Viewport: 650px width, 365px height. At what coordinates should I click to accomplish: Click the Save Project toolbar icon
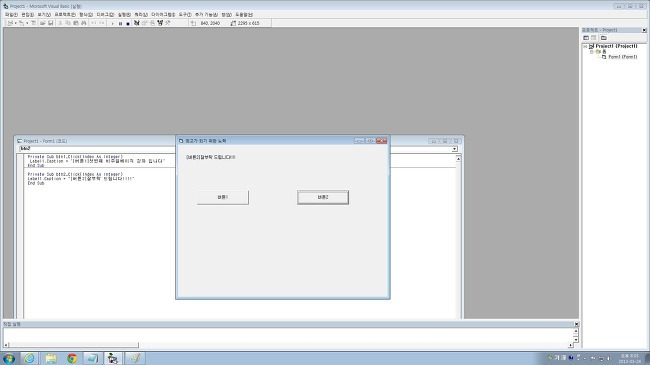coord(50,23)
